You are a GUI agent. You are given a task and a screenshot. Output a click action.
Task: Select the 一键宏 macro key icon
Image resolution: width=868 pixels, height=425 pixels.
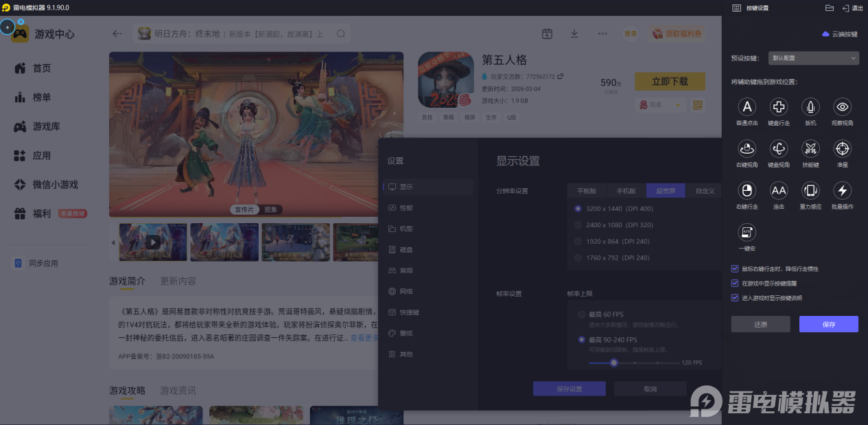point(747,232)
